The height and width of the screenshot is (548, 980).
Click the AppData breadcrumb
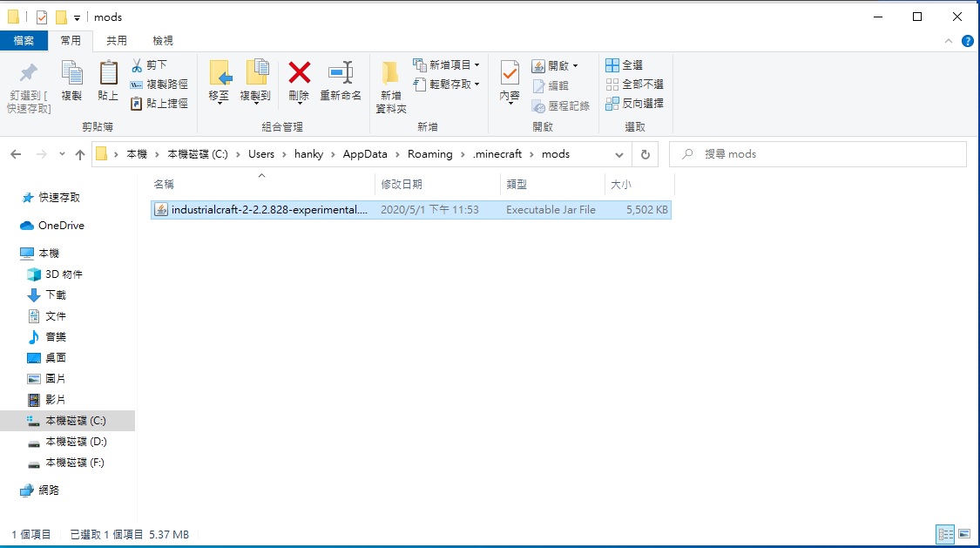point(365,154)
